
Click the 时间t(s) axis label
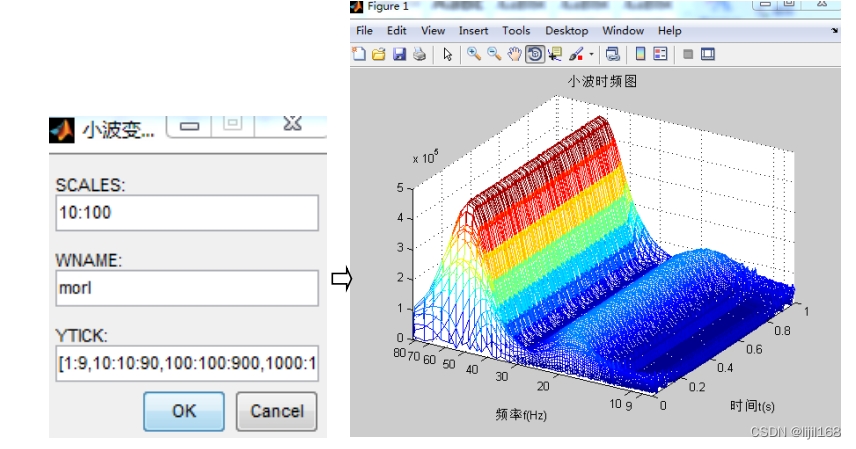tap(752, 406)
